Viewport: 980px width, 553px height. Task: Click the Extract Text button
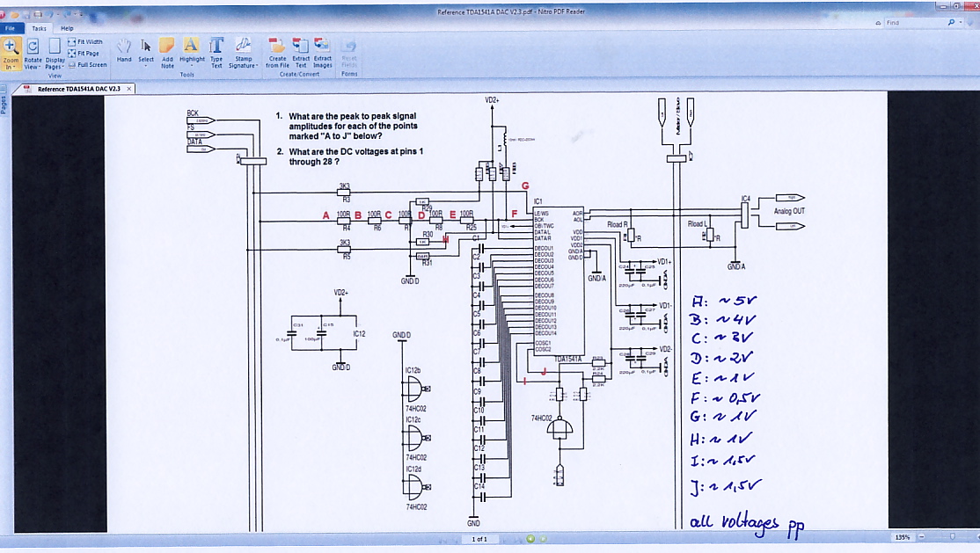301,53
